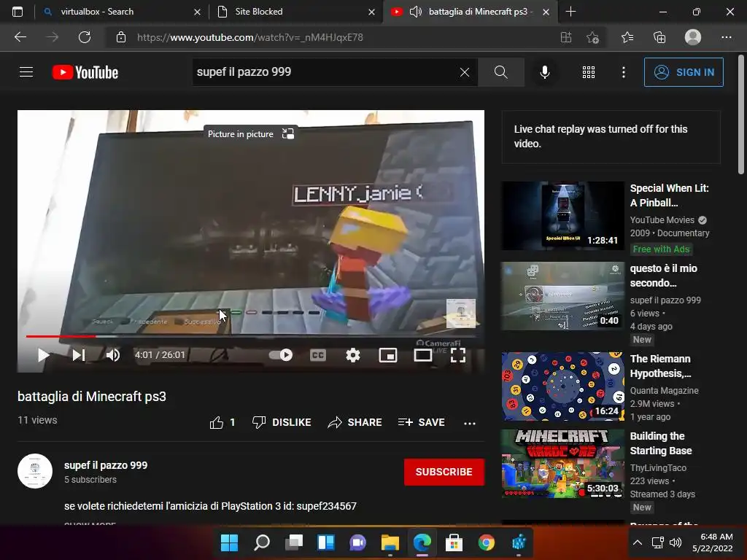Show hidden system tray icons
Image resolution: width=747 pixels, height=560 pixels.
[638, 542]
